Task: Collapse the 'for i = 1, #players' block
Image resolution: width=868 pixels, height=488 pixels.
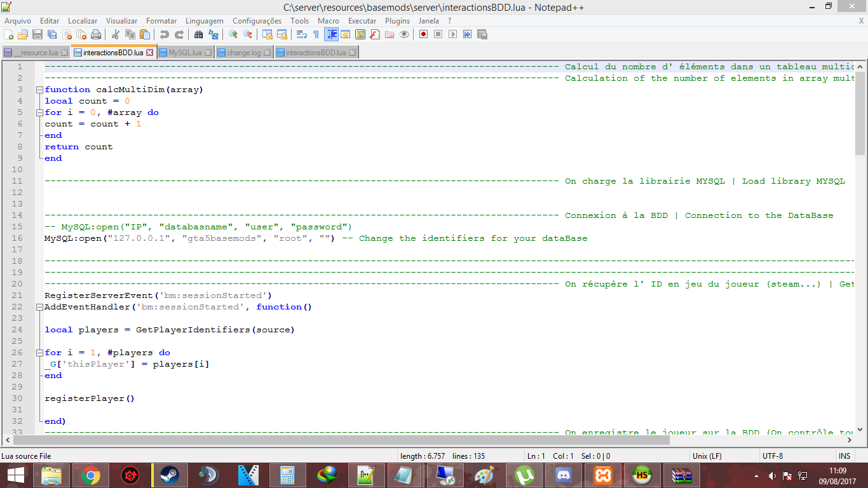Action: (39, 353)
